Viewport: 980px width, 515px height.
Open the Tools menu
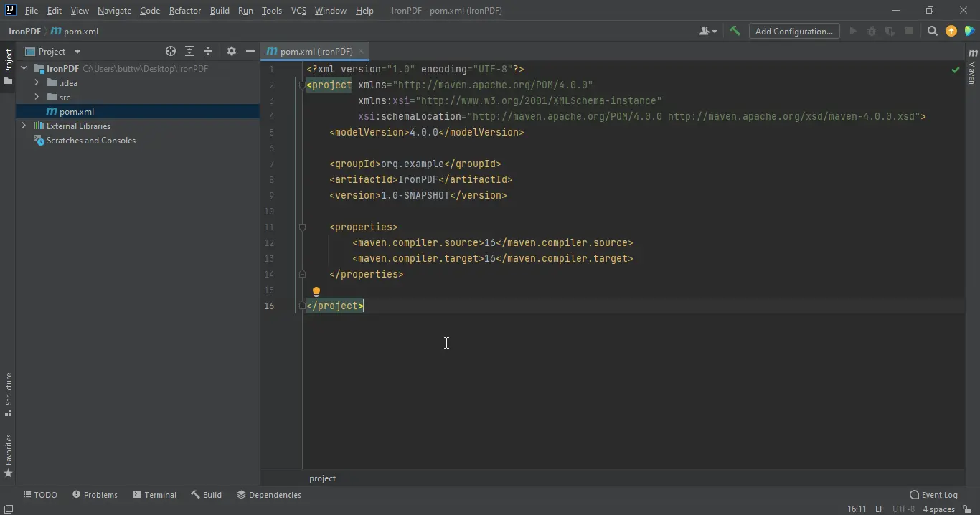272,11
